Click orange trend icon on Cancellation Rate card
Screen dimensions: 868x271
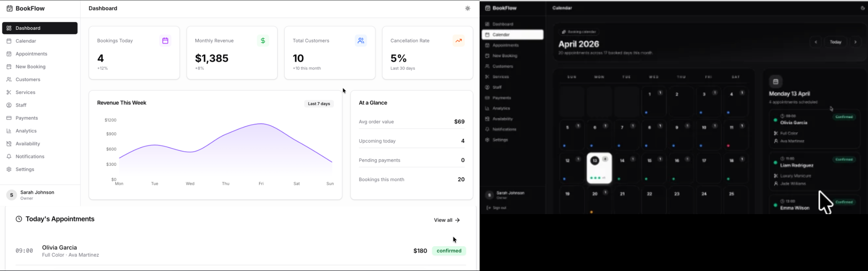pos(459,41)
